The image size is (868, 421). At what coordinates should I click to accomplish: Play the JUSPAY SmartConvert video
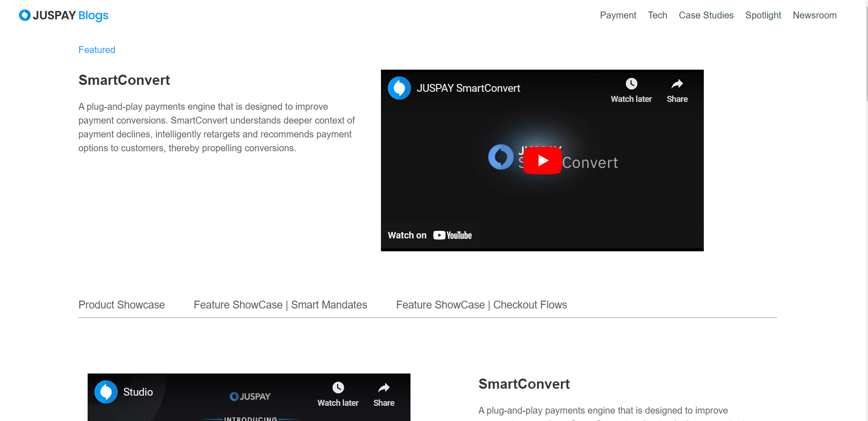click(x=542, y=160)
